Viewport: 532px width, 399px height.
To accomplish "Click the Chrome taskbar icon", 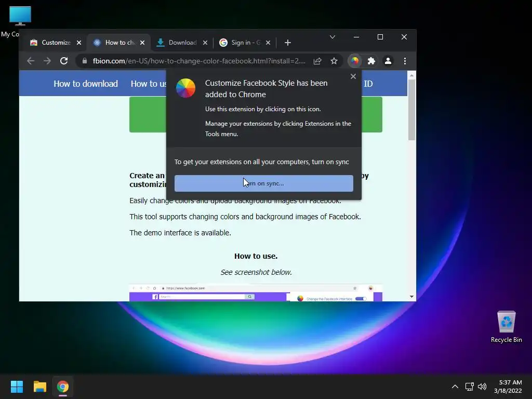I will click(63, 387).
